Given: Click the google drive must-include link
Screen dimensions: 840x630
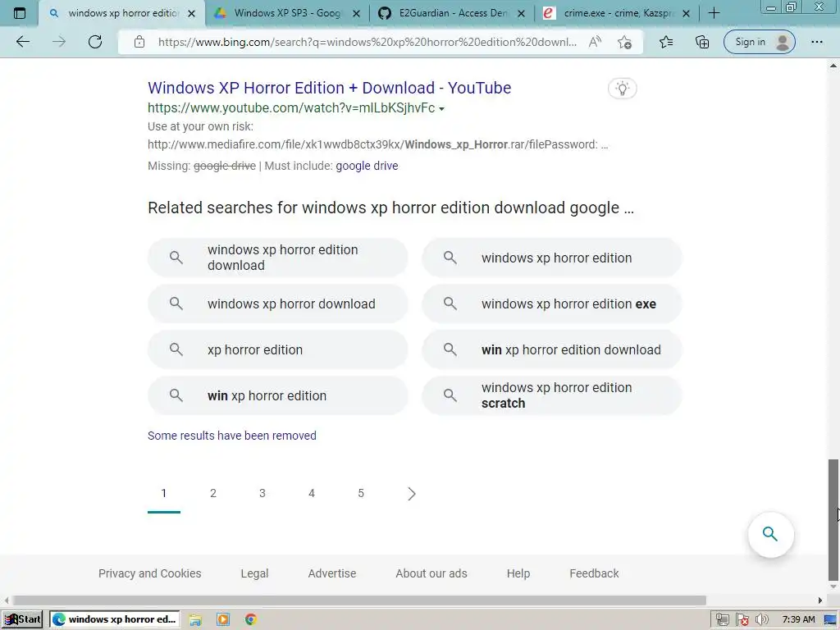Looking at the screenshot, I should coord(367,166).
